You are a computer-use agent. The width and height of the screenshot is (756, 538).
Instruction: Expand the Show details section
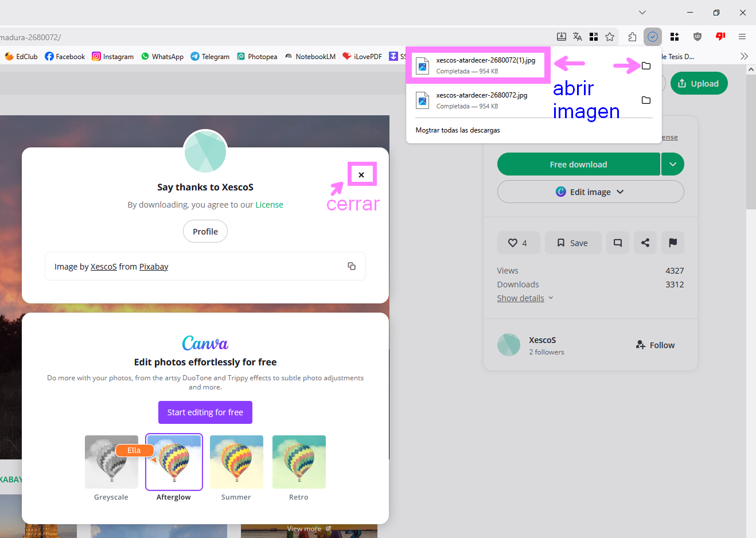(x=521, y=298)
